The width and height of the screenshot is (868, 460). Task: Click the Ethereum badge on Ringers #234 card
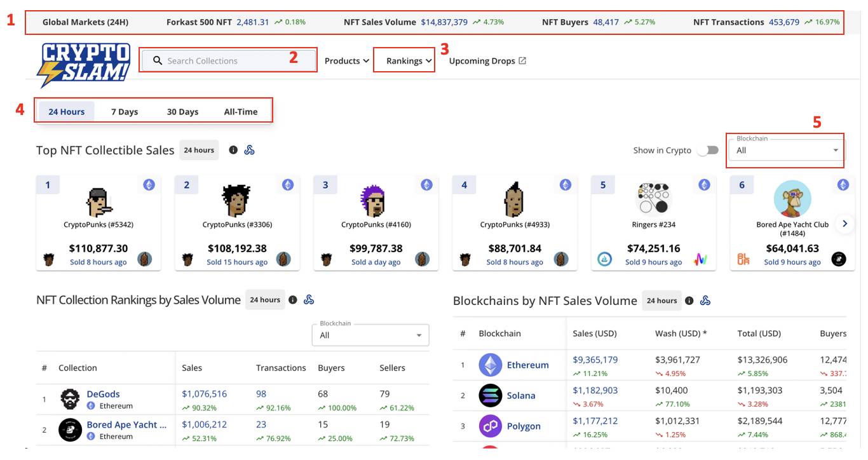pyautogui.click(x=704, y=185)
